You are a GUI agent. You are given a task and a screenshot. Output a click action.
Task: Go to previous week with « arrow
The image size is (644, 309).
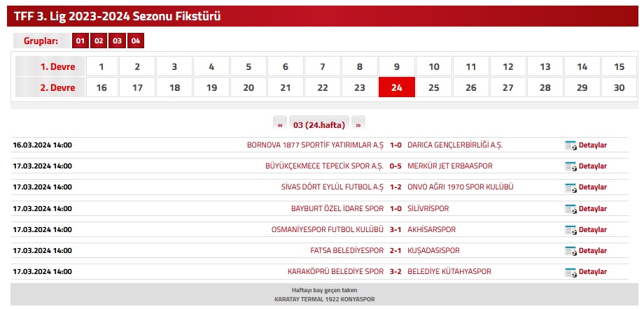point(280,123)
